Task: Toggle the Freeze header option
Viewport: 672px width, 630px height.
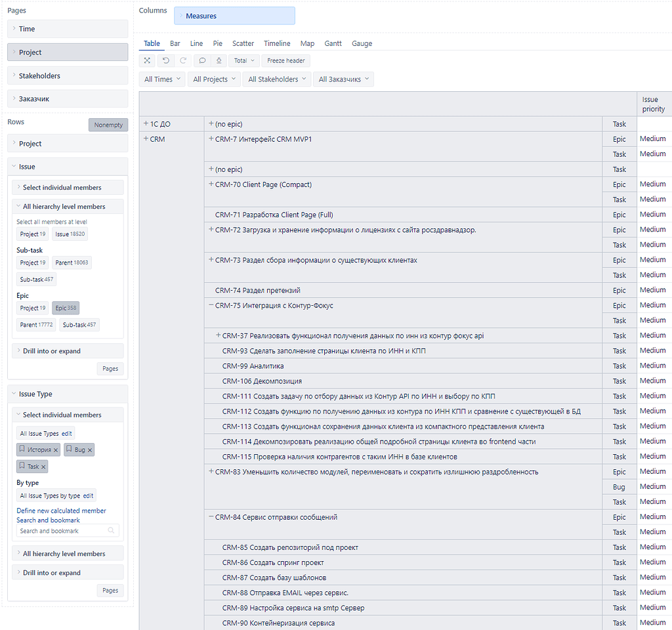Action: point(285,60)
